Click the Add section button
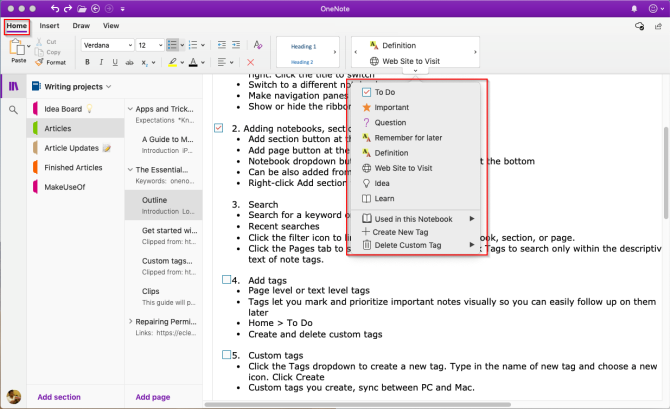This screenshot has width=670, height=409. point(59,397)
